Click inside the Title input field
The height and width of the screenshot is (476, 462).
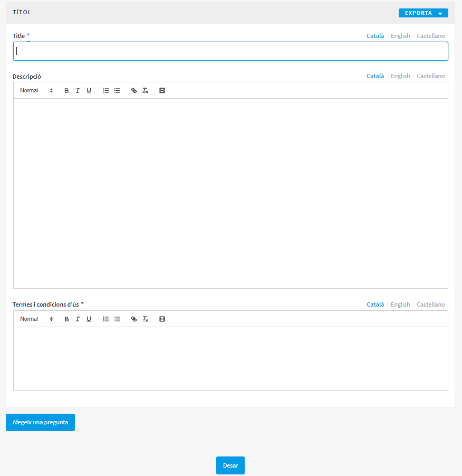[x=230, y=51]
